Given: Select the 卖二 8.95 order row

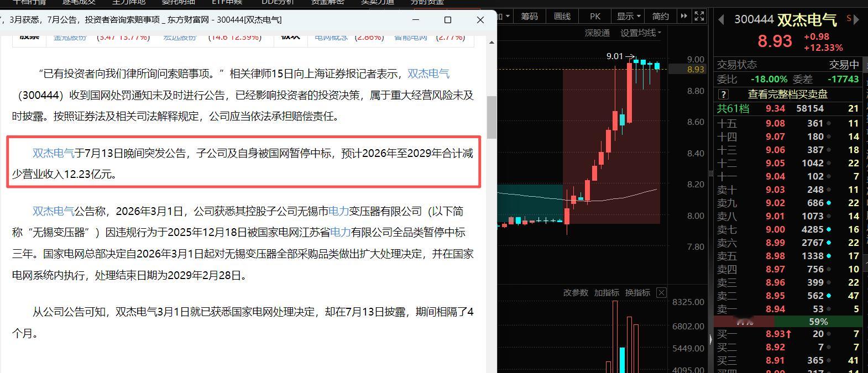Looking at the screenshot, I should point(788,296).
